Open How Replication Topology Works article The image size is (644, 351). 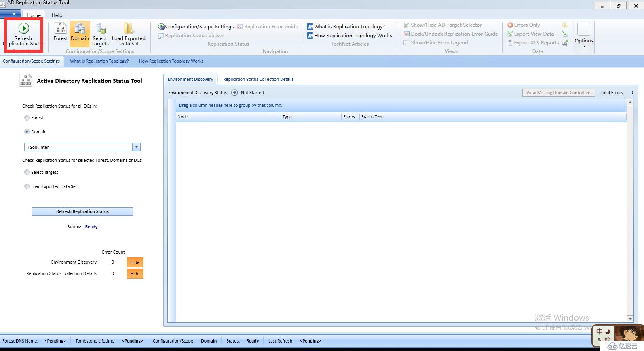point(349,36)
